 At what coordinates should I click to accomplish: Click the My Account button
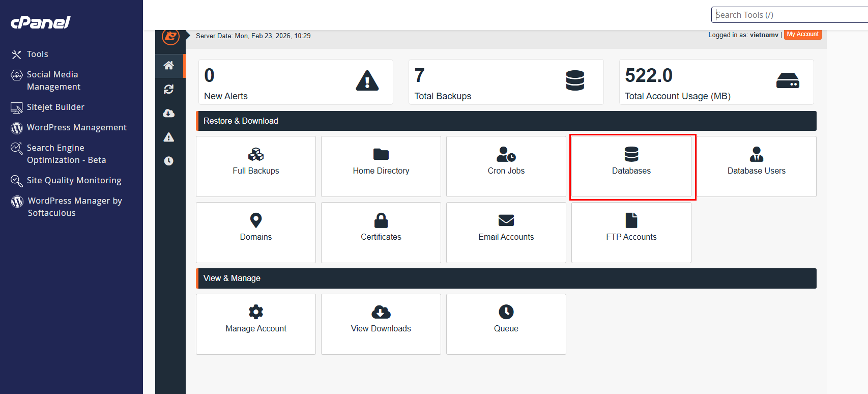coord(803,35)
